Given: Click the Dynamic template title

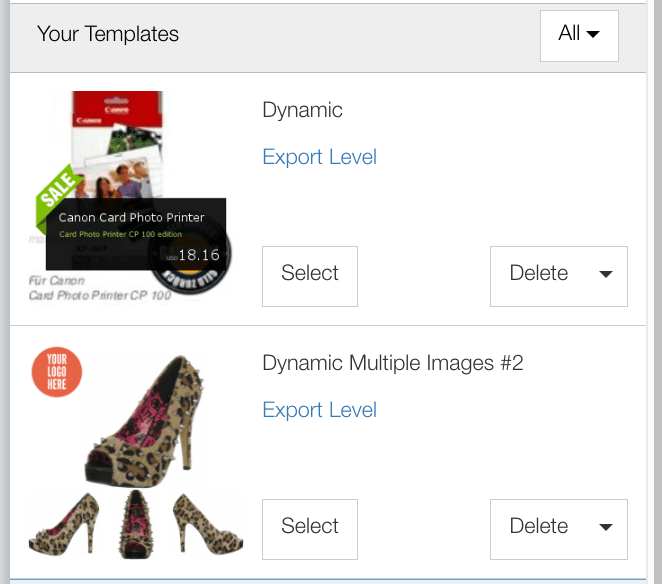Looking at the screenshot, I should click(302, 110).
